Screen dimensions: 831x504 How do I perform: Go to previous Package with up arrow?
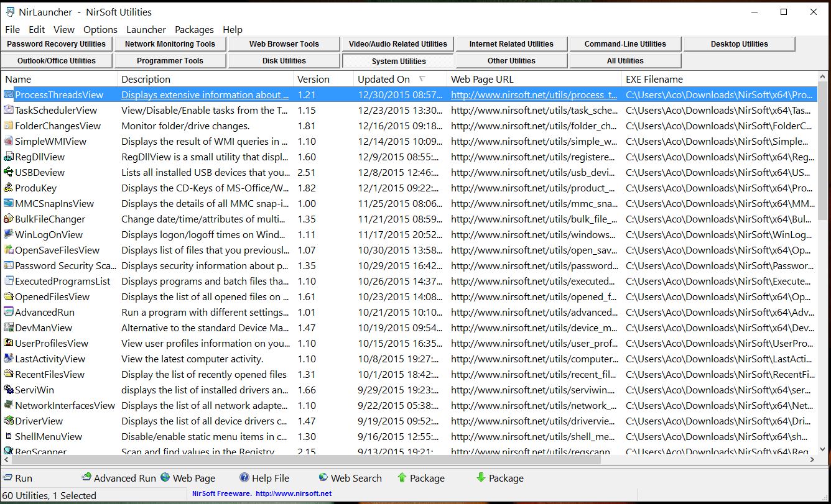click(x=421, y=478)
